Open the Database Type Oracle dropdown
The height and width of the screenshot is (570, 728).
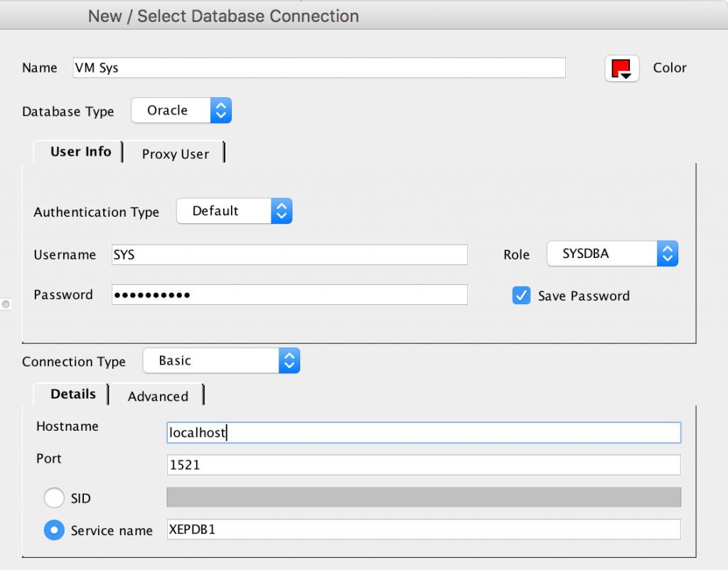pyautogui.click(x=181, y=110)
